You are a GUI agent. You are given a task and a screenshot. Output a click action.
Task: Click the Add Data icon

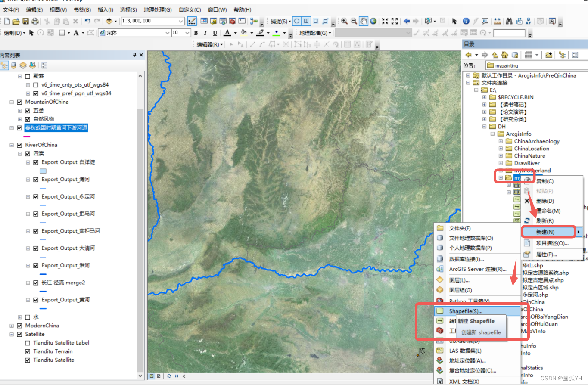point(109,21)
